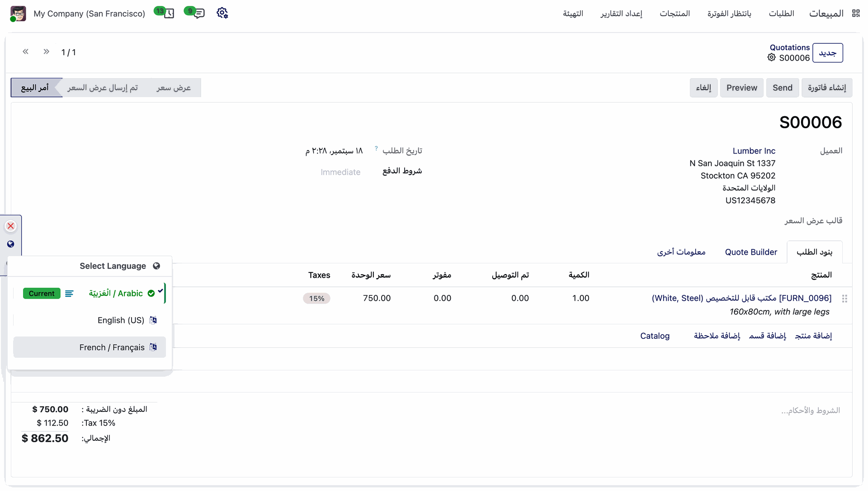
Task: Open the بانتظار الفوترة menu
Action: 729,14
